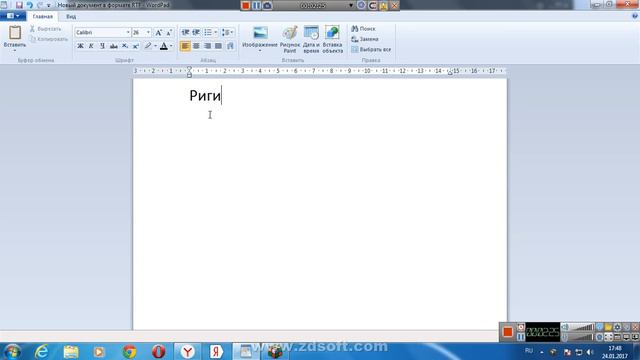Open the WordPad file menu button
Image resolution: width=640 pixels, height=360 pixels.
(x=13, y=16)
